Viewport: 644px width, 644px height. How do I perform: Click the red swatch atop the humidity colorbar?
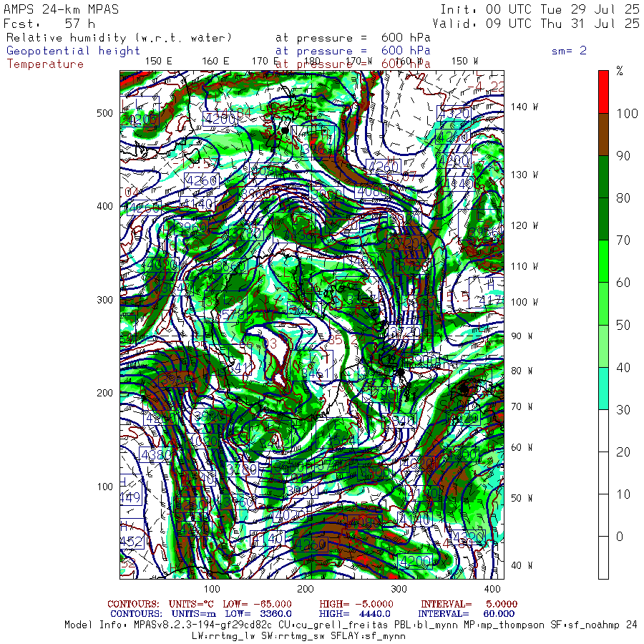point(603,92)
